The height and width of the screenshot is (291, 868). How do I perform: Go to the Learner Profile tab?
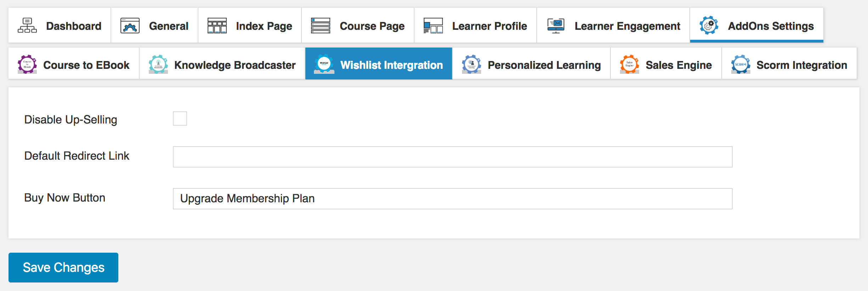(489, 26)
